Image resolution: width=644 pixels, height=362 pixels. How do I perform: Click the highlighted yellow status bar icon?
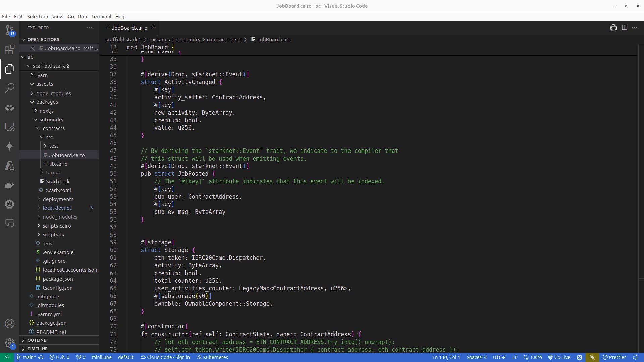(592, 357)
